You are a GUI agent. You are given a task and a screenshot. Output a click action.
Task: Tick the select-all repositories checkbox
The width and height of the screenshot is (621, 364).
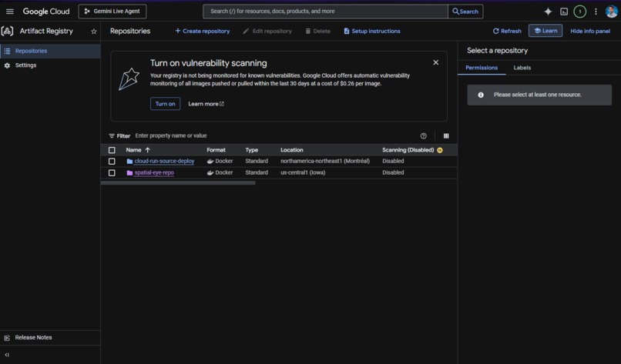tap(112, 150)
